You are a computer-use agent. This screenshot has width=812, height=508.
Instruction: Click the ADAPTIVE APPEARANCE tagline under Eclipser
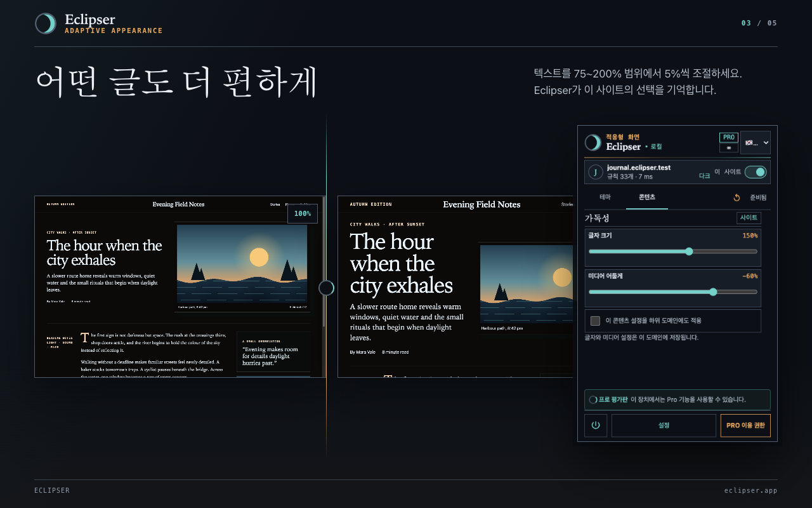click(x=114, y=30)
